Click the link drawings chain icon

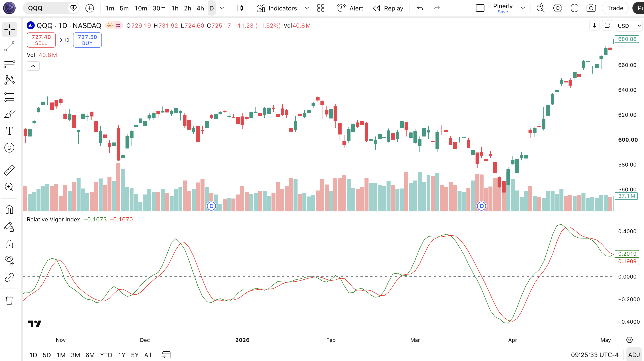(x=9, y=277)
